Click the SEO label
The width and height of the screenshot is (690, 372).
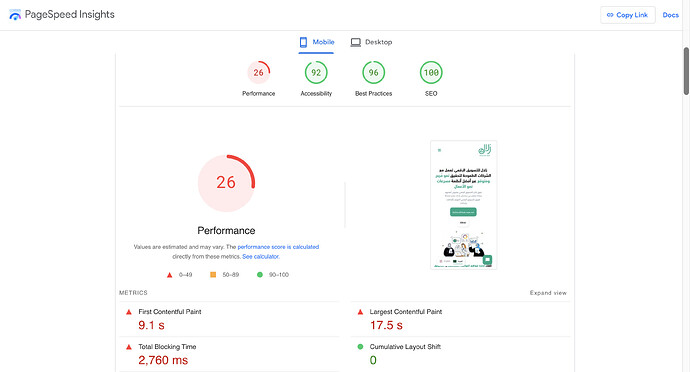pyautogui.click(x=431, y=93)
